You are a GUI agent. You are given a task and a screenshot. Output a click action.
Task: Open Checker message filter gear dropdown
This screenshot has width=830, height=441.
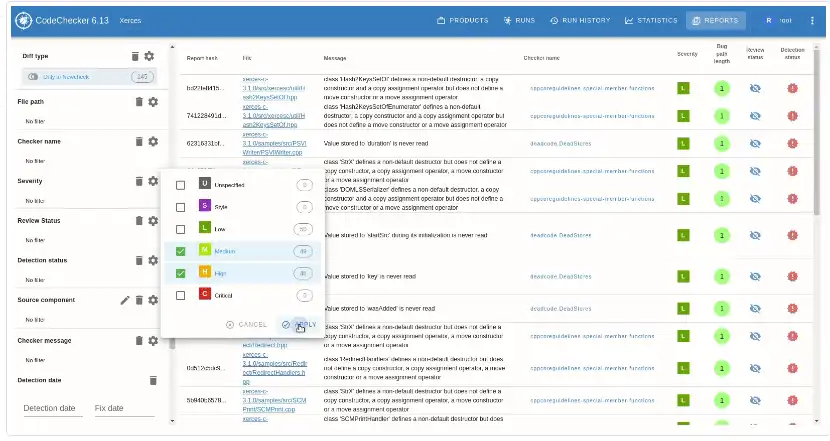click(x=153, y=341)
